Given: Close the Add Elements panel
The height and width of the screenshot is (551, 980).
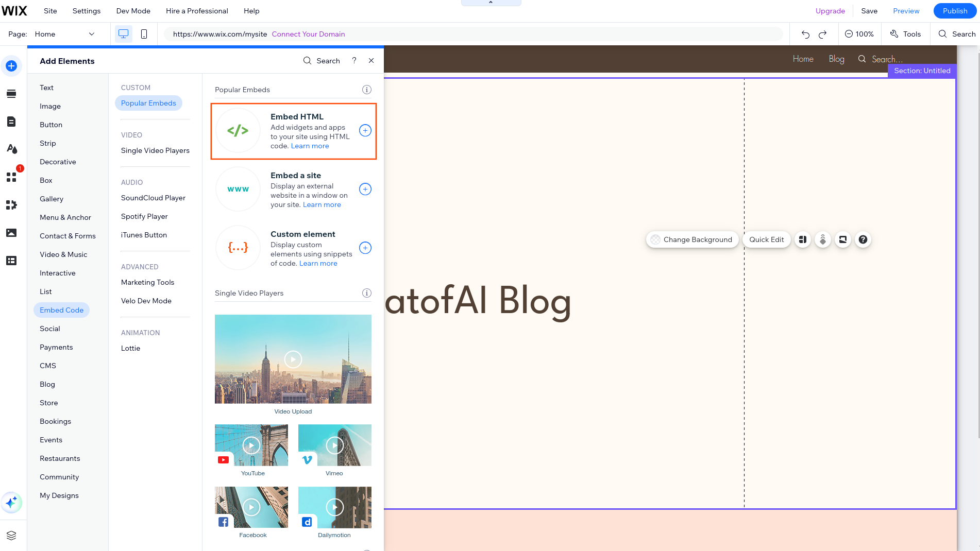Looking at the screenshot, I should [371, 61].
